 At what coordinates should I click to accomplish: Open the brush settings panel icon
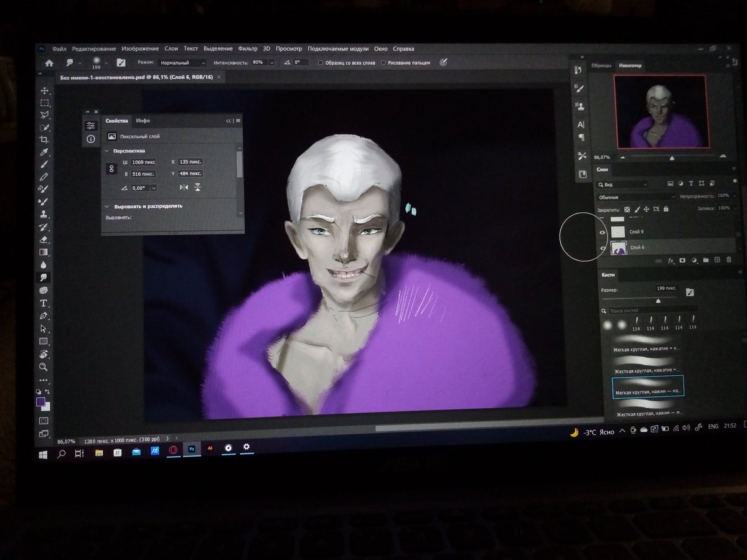[121, 63]
